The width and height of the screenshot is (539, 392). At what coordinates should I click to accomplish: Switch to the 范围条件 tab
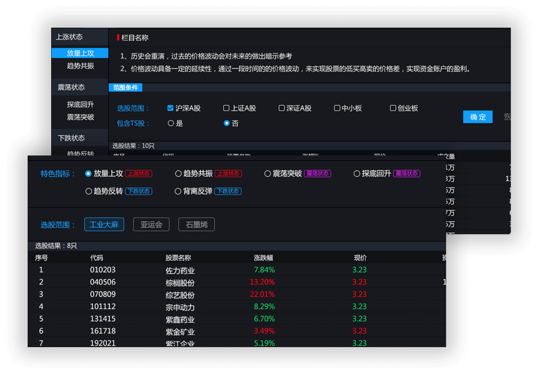tap(125, 87)
